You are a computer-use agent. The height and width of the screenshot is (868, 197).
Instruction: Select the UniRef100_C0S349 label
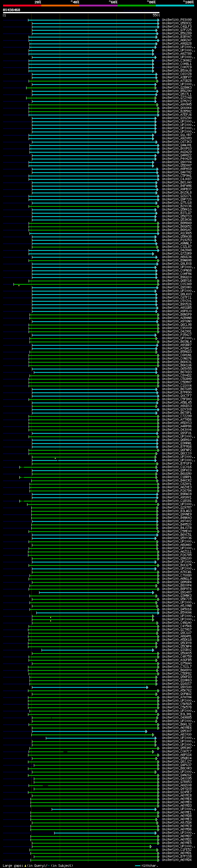click(177, 284)
